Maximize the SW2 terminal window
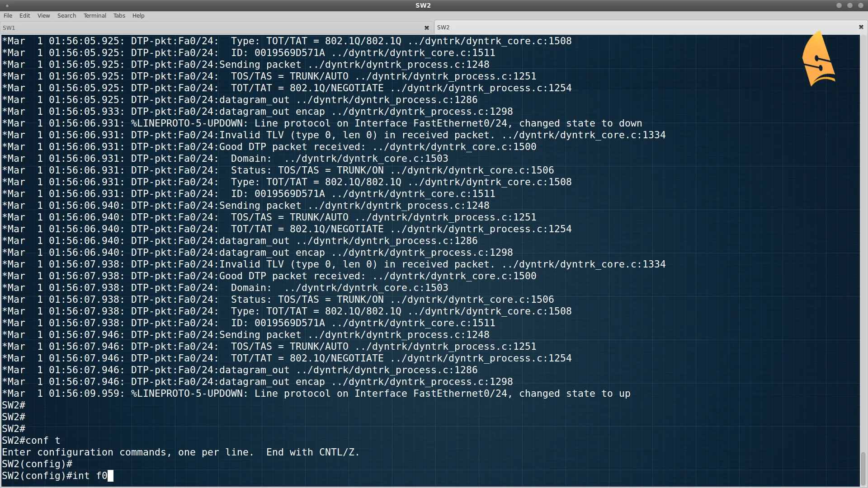This screenshot has height=488, width=868. pos(850,5)
